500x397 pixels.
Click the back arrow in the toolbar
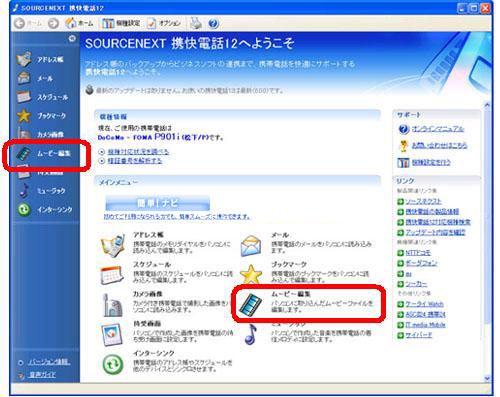coord(20,23)
